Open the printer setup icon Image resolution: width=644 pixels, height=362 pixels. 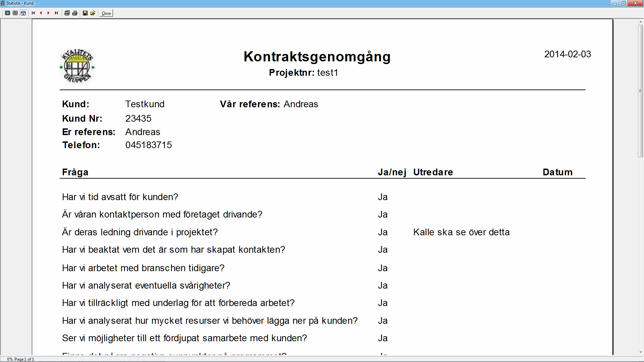pos(67,13)
